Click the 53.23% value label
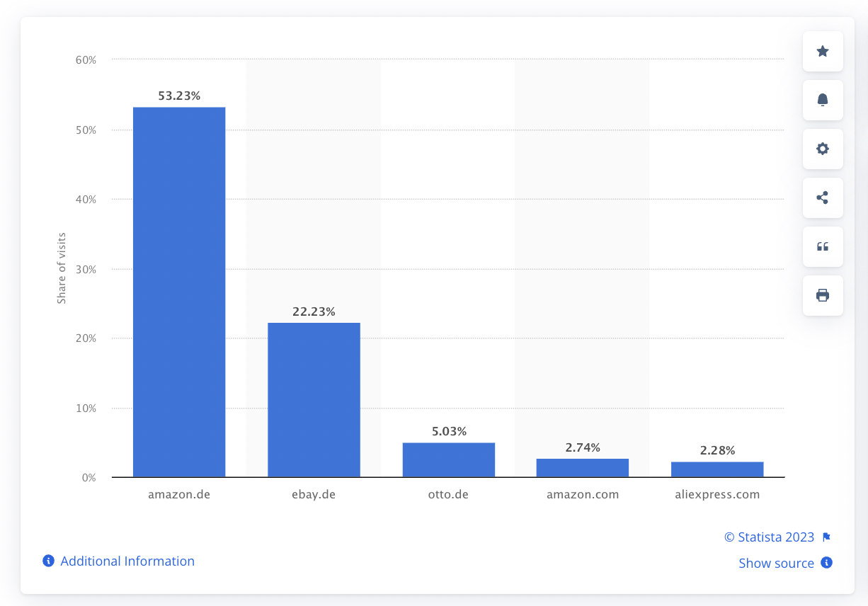Screen dimensions: 868x606 179,96
